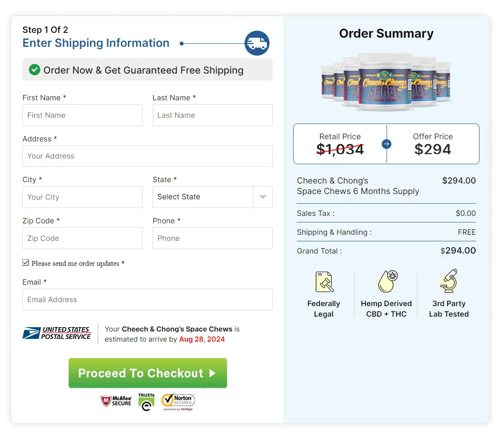This screenshot has height=441, width=504.
Task: Click the State dropdown arrow
Action: point(263,197)
